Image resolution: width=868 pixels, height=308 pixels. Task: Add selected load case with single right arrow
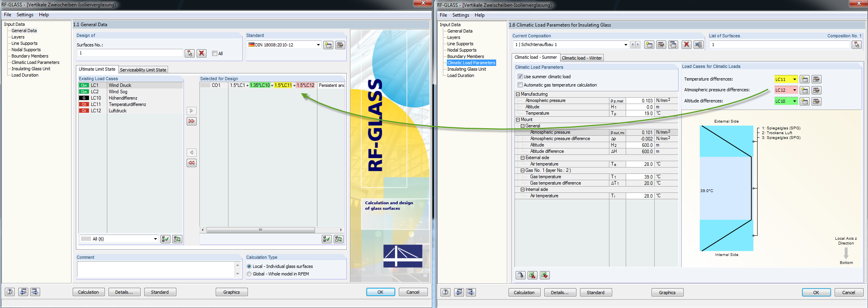[x=191, y=111]
